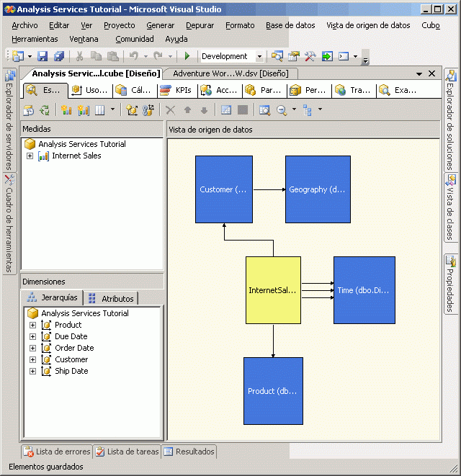Open Lista de tareas panel
The height and width of the screenshot is (476, 461).
[x=127, y=452]
